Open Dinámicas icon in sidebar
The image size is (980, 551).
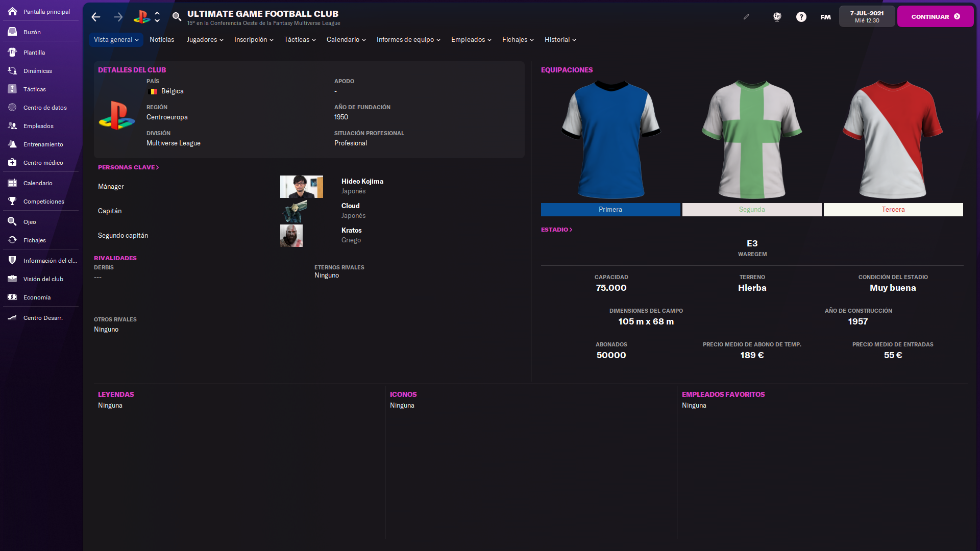click(12, 70)
